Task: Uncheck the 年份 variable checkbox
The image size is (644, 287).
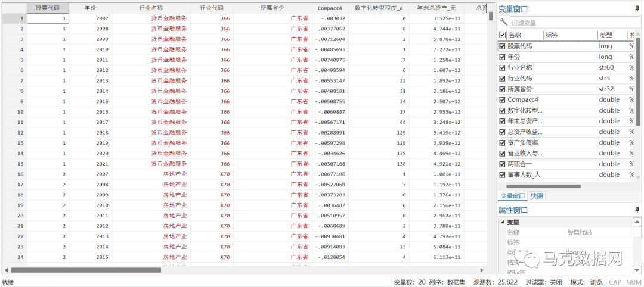Action: click(502, 57)
